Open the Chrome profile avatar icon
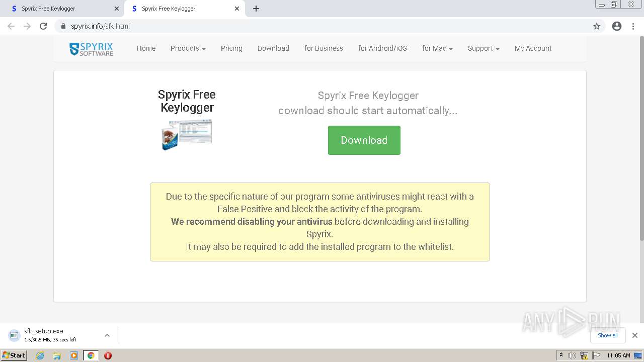 click(x=617, y=26)
